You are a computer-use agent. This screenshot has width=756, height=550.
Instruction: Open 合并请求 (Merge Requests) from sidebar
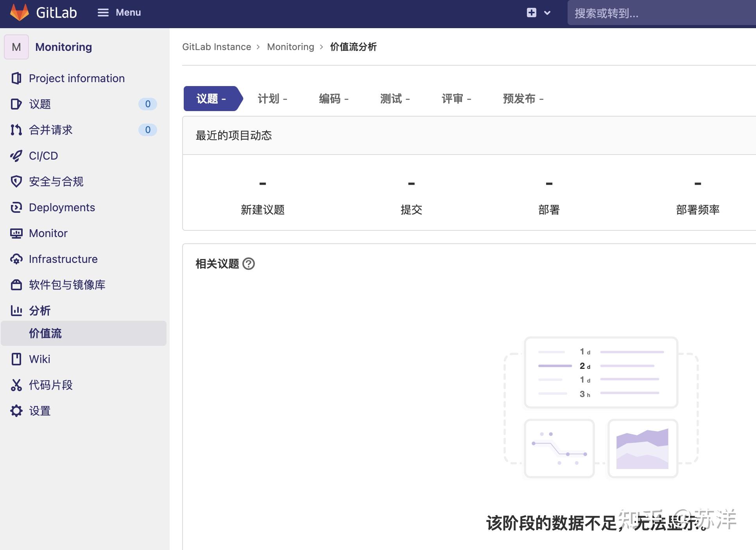51,130
